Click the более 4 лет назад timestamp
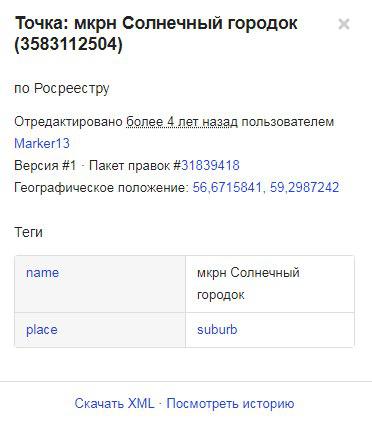Image resolution: width=372 pixels, height=426 pixels. [182, 122]
